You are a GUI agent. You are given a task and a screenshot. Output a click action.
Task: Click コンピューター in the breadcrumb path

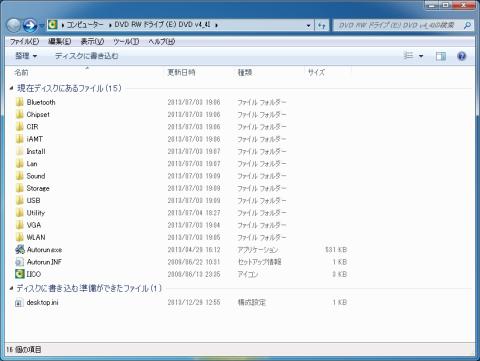pyautogui.click(x=85, y=25)
